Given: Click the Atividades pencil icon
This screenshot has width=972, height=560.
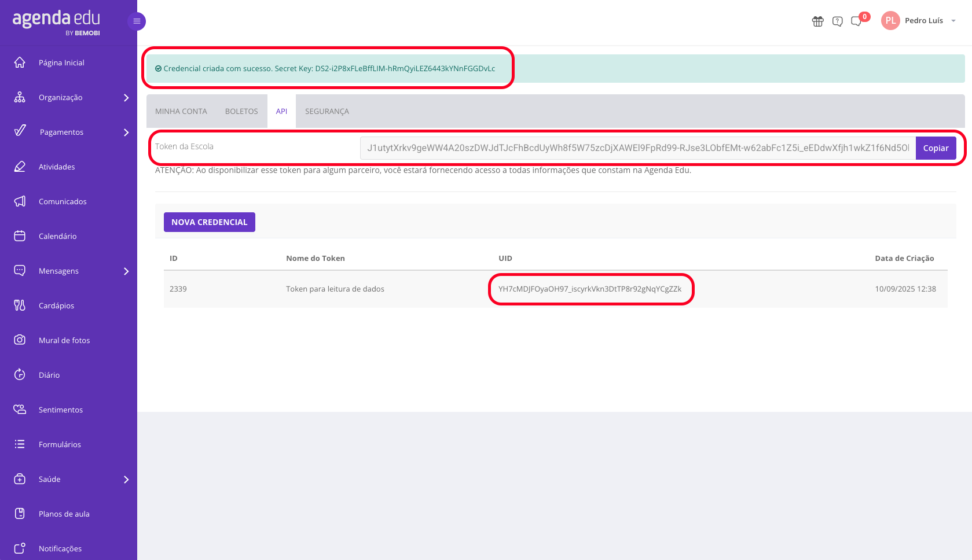Looking at the screenshot, I should 20,167.
